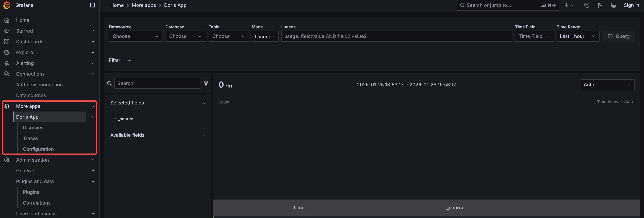This screenshot has height=218, width=644.
Task: Open Traces under Doris App
Action: 30,138
